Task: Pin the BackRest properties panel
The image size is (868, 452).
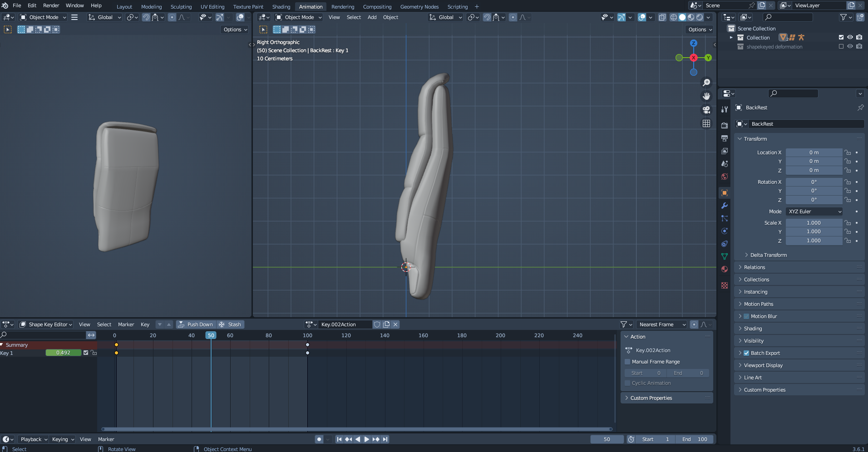Action: click(860, 108)
